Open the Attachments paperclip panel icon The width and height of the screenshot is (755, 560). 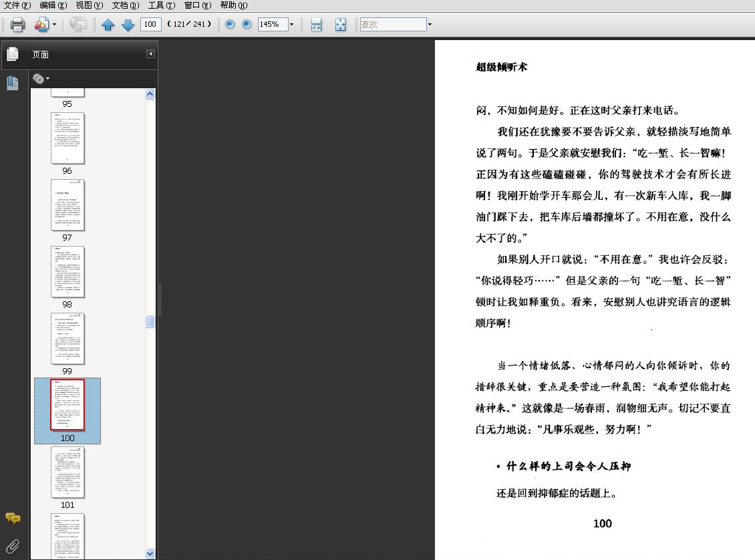(13, 546)
